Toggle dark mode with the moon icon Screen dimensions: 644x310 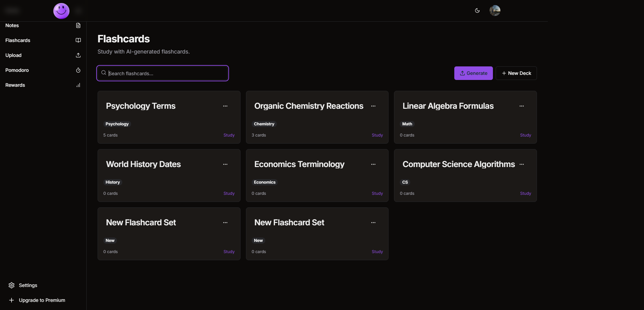pyautogui.click(x=477, y=11)
